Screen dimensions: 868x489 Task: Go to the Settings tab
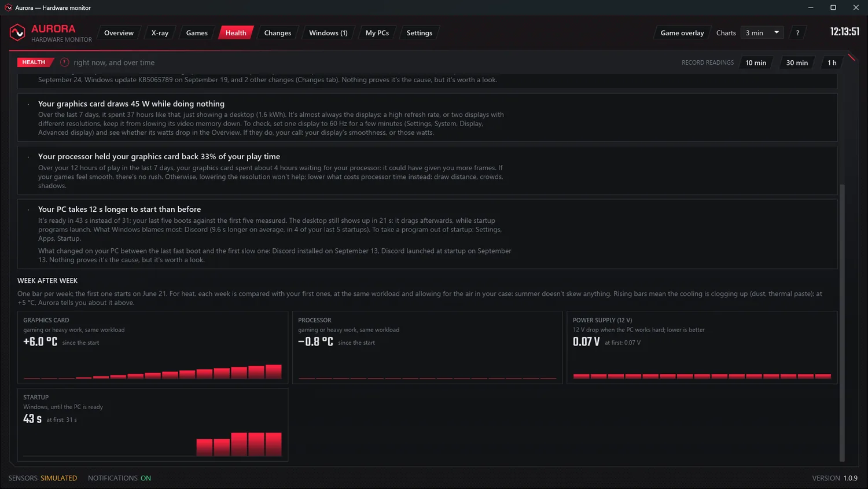coord(420,33)
